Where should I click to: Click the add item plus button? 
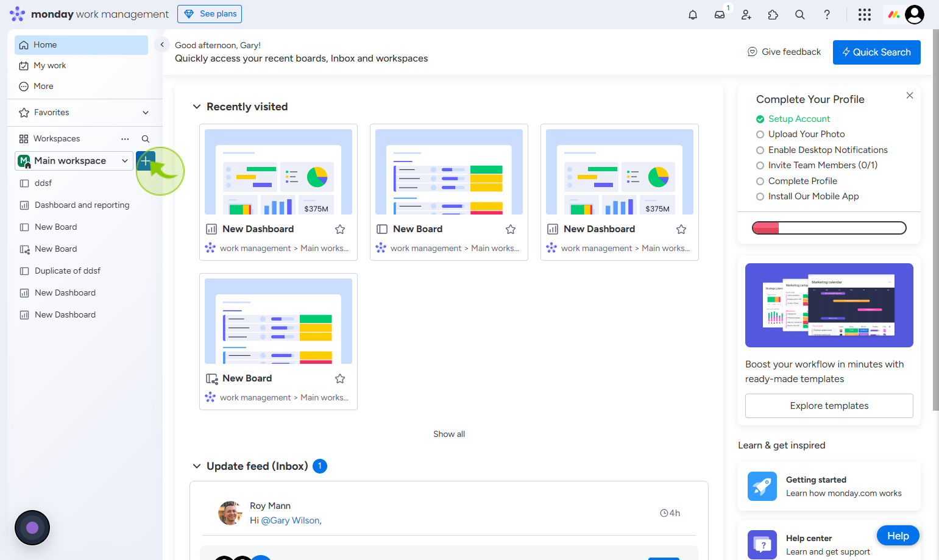(146, 161)
